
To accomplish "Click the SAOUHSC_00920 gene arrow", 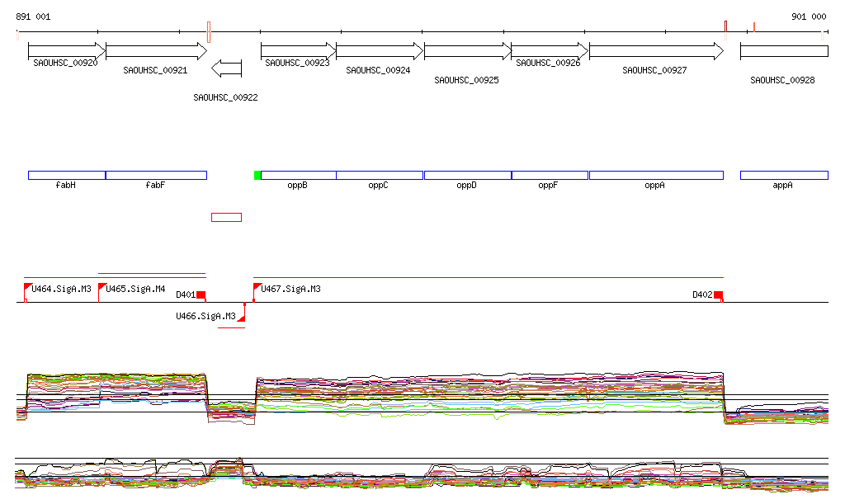I will tap(66, 50).
